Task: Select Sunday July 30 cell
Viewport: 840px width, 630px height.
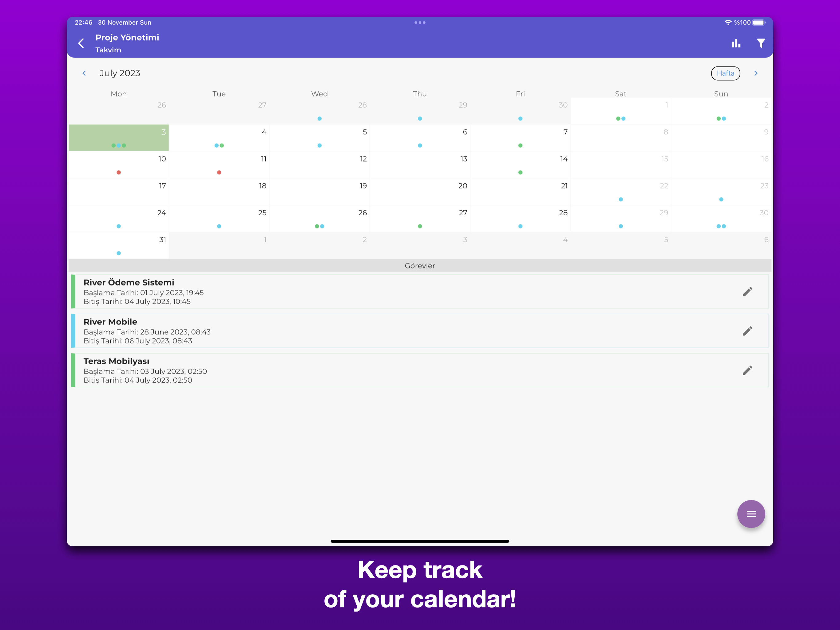Action: click(721, 219)
